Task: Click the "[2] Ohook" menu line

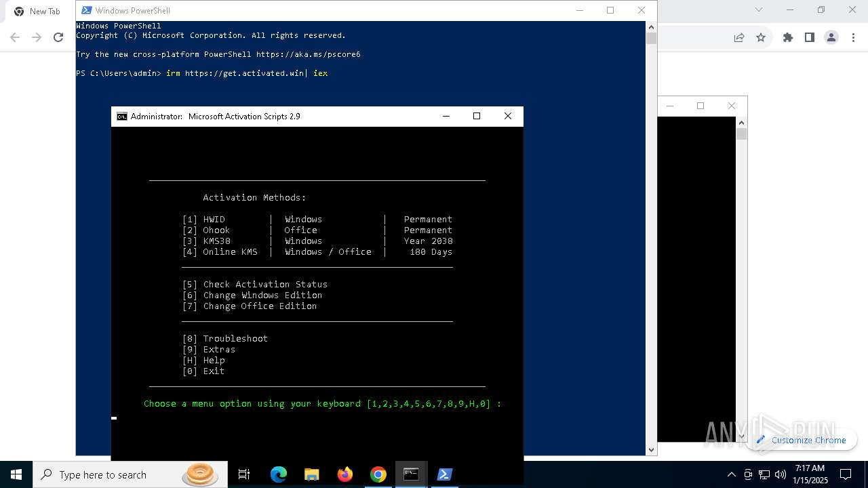Action: pos(317,230)
